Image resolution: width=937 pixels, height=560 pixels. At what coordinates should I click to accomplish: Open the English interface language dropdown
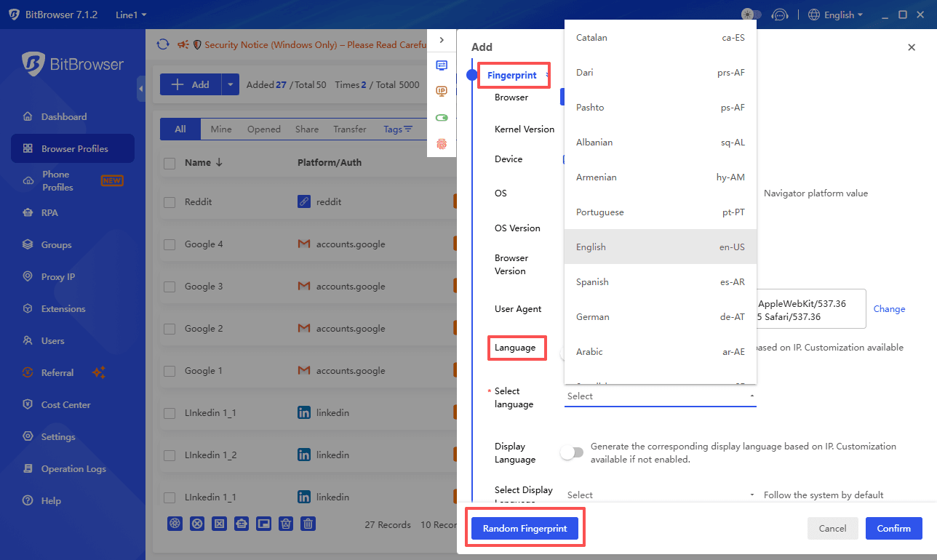point(836,15)
